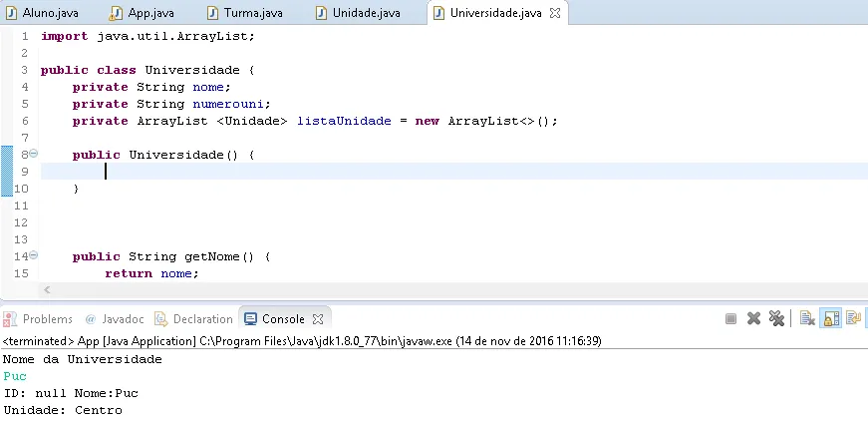Image resolution: width=868 pixels, height=423 pixels.
Task: Click the Problems view icon
Action: pos(9,319)
